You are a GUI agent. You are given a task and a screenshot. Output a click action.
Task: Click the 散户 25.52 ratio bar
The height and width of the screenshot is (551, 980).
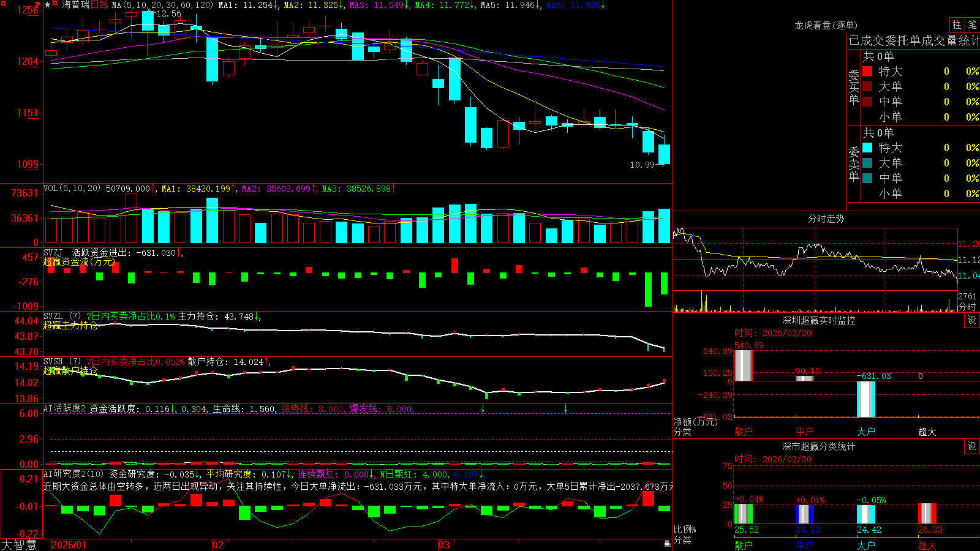coord(744,514)
